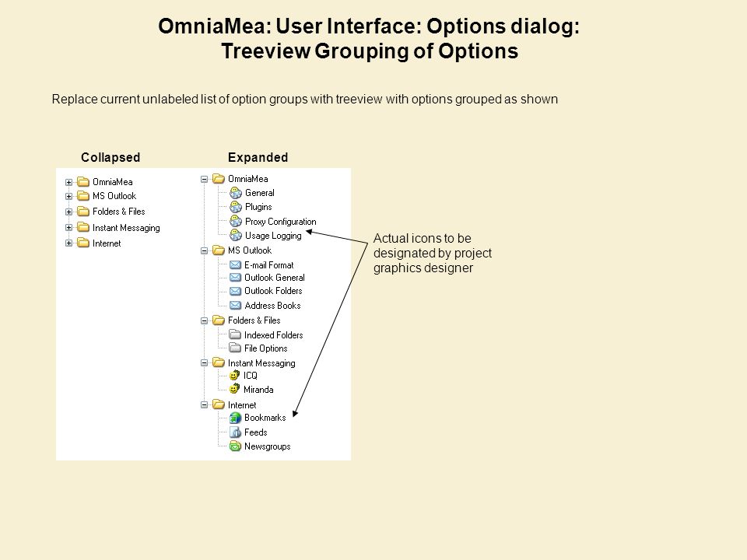Click the Plugins item icon
Screen dimensions: 747x560
pyautogui.click(x=236, y=207)
